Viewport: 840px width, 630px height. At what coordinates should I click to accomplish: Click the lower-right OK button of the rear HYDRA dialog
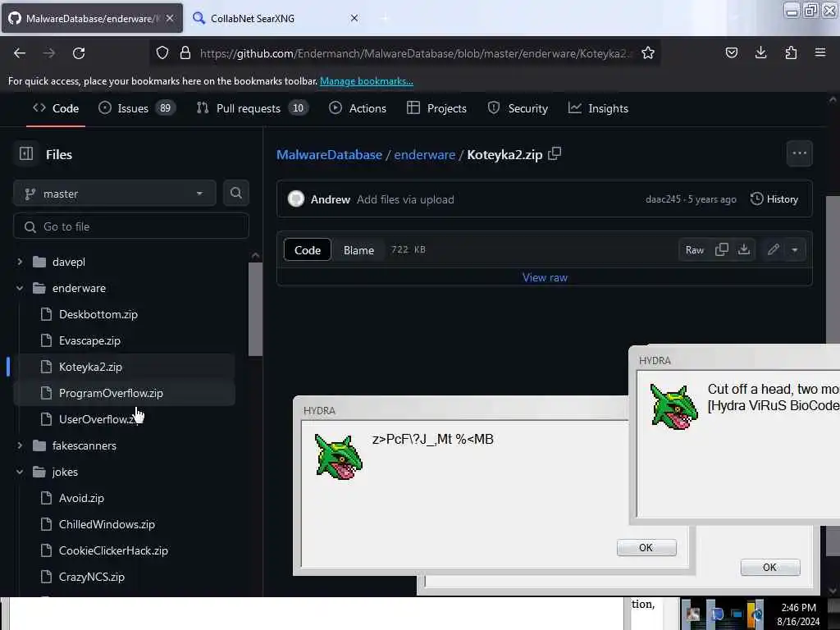click(769, 567)
